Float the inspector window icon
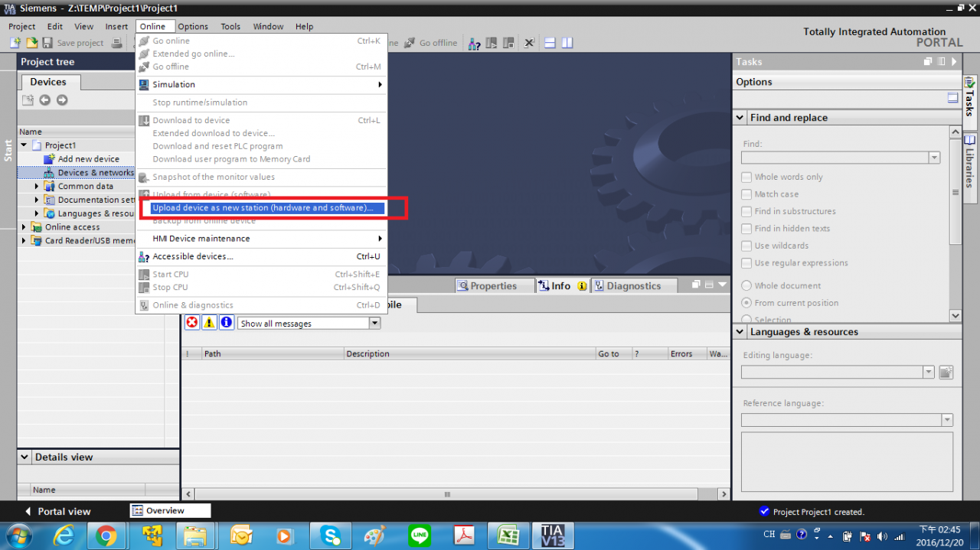This screenshot has width=980, height=550. (x=696, y=285)
